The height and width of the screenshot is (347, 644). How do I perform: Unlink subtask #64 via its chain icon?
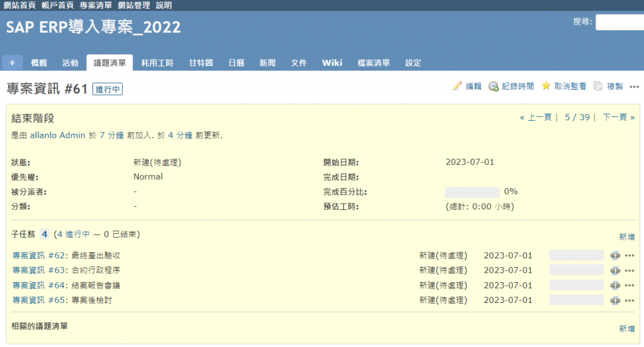pos(615,285)
